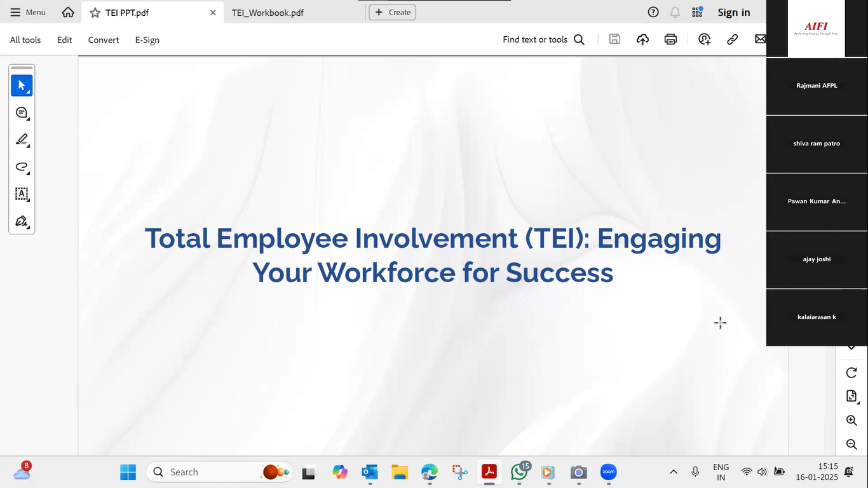868x488 pixels.
Task: Zoom out with magnifier minus
Action: click(851, 444)
